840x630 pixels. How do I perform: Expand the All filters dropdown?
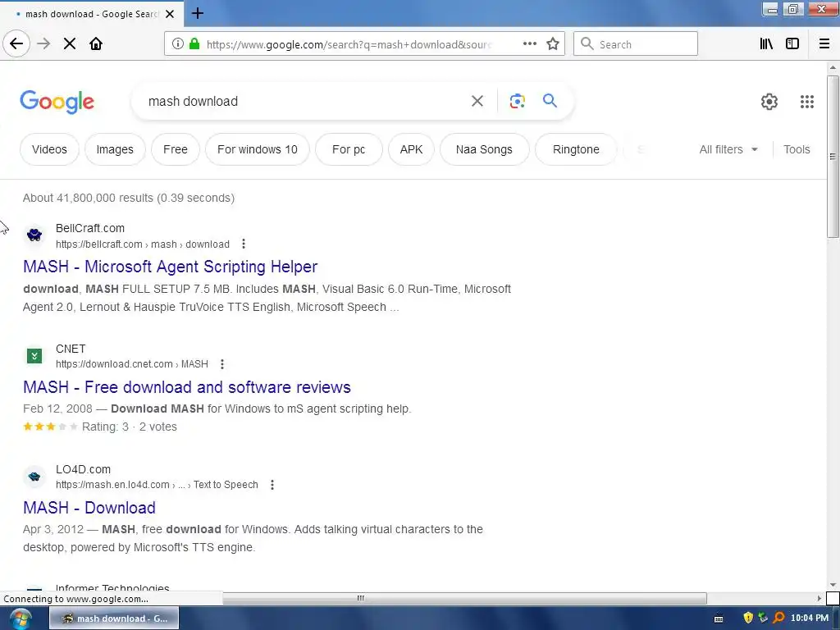pyautogui.click(x=728, y=149)
